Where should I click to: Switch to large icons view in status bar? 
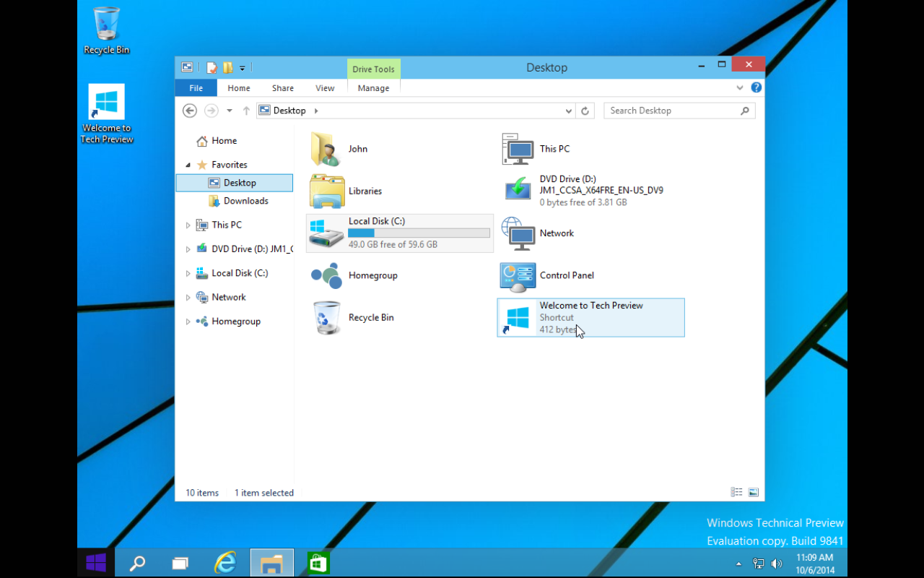[x=754, y=492]
